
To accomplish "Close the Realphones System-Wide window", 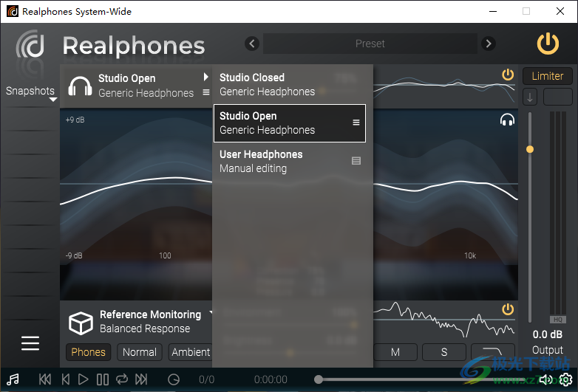I will [x=560, y=11].
